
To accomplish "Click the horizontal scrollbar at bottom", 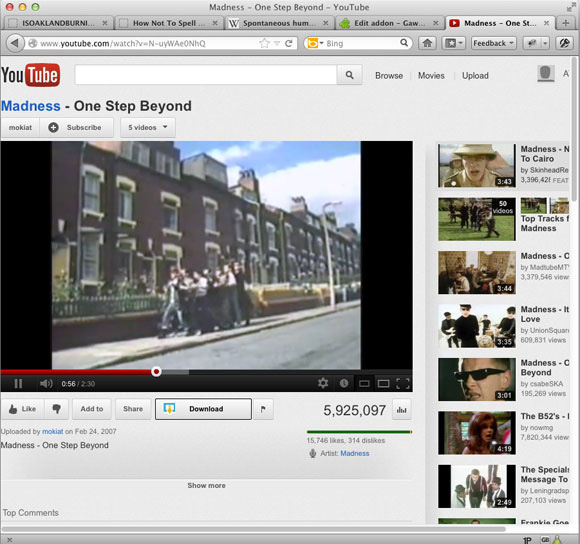I will 254,529.
